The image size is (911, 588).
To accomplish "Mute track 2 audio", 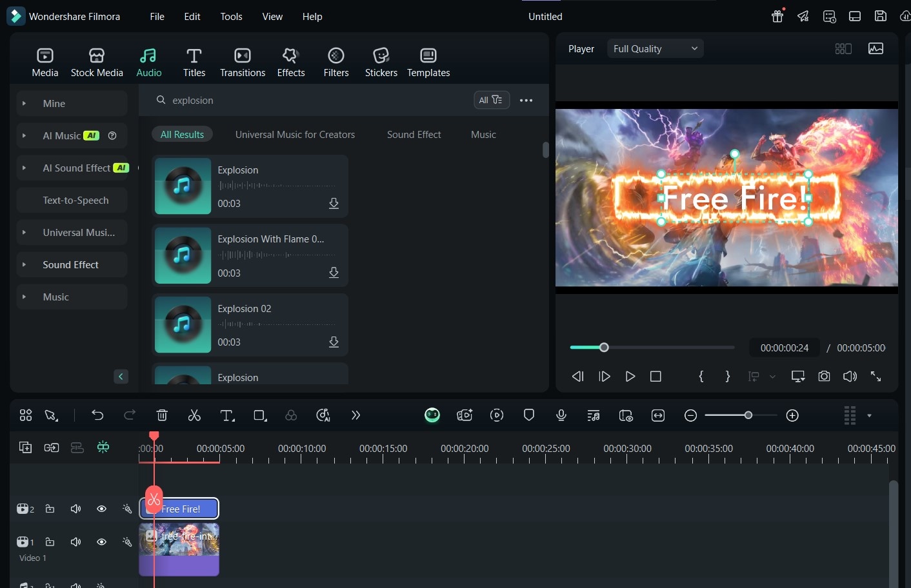I will click(75, 509).
